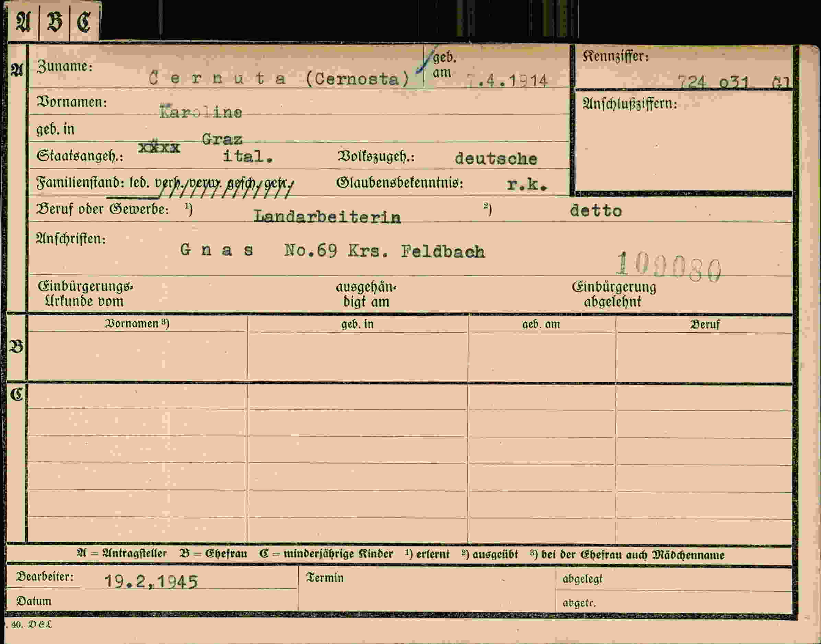Click the 'Staatsangeh.:' label
The image size is (821, 644).
[80, 156]
